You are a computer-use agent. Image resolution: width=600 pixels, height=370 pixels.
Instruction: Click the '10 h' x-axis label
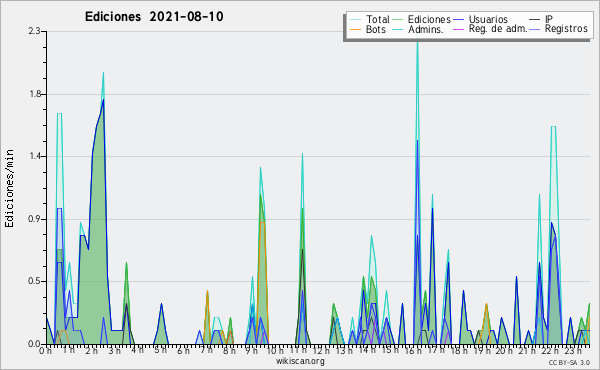[x=275, y=351]
